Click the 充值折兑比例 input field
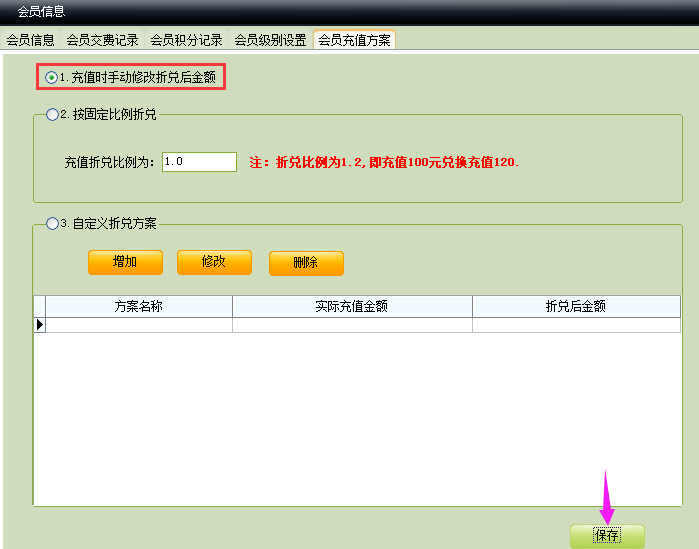This screenshot has width=699, height=549. pos(198,162)
